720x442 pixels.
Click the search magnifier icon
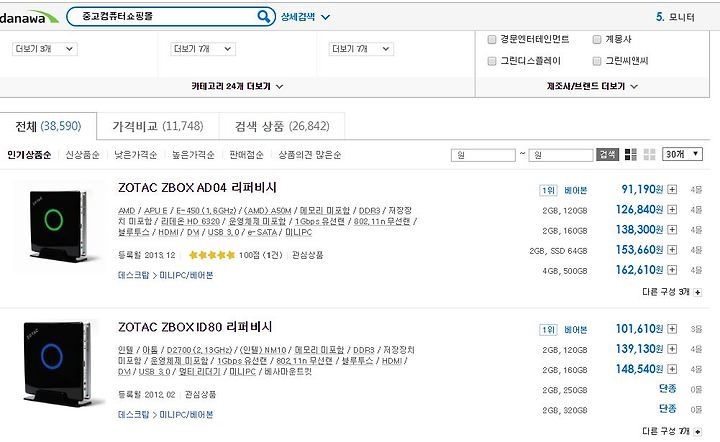pos(263,17)
